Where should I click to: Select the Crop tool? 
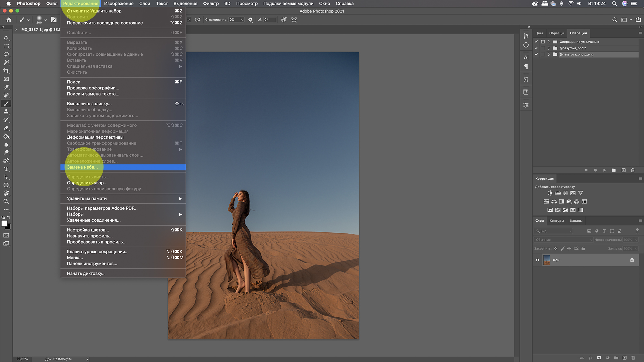6,71
